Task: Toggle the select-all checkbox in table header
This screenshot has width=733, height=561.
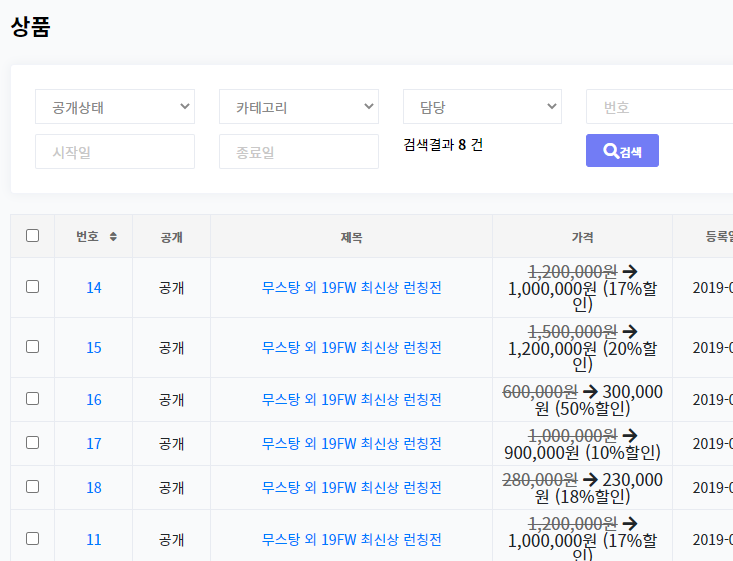Action: click(x=32, y=236)
